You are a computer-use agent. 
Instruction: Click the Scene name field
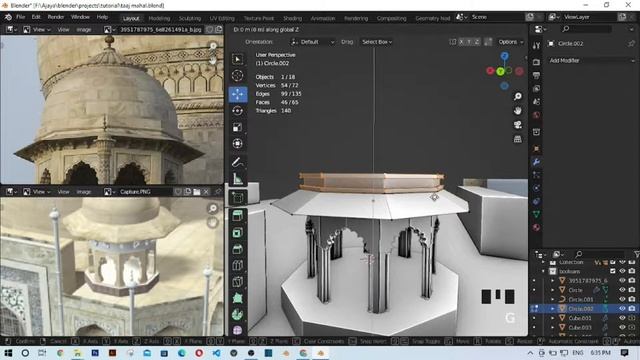[496, 17]
